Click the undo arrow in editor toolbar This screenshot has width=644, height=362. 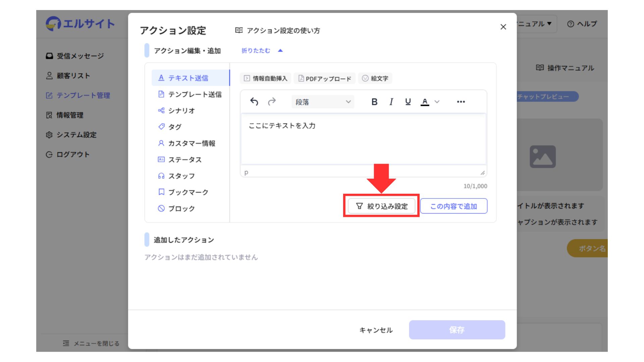(x=254, y=102)
